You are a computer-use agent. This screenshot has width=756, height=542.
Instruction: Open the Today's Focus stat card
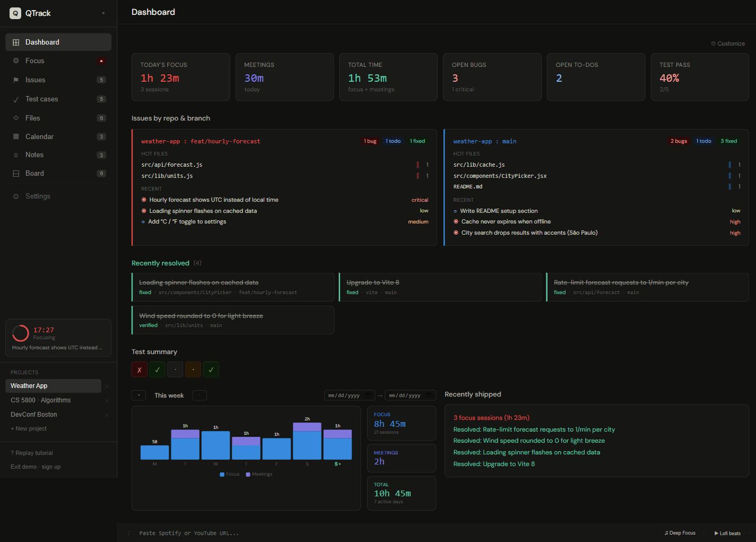pyautogui.click(x=181, y=77)
